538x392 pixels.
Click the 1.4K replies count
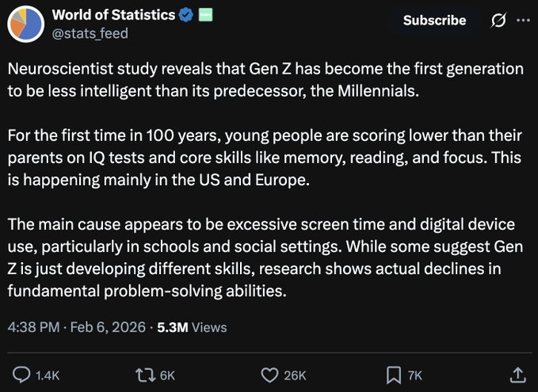tap(47, 374)
